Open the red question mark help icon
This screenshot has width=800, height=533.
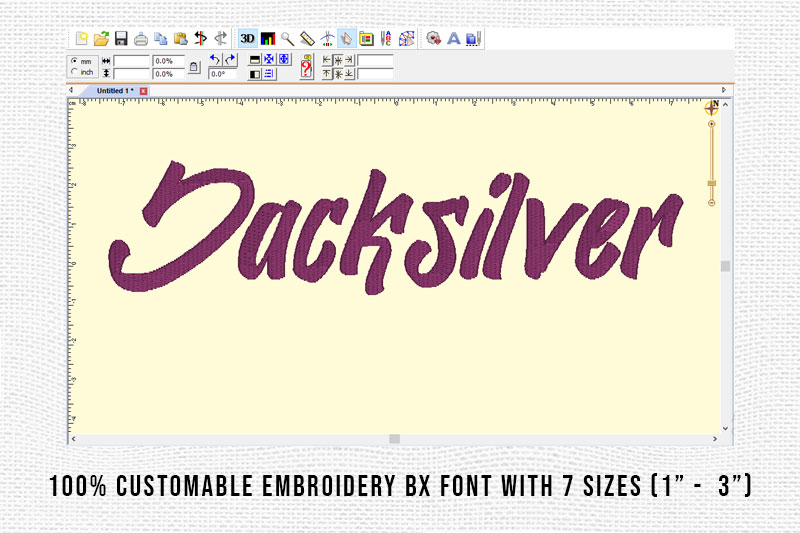[x=306, y=67]
